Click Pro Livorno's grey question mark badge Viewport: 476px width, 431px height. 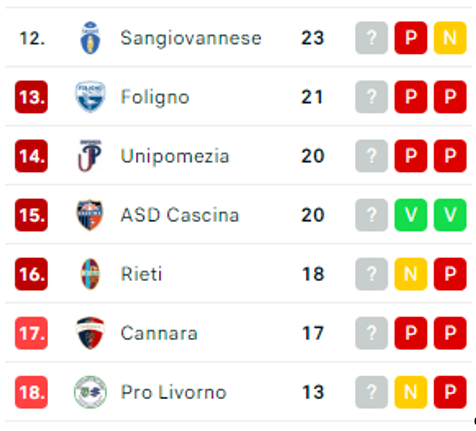click(x=371, y=392)
